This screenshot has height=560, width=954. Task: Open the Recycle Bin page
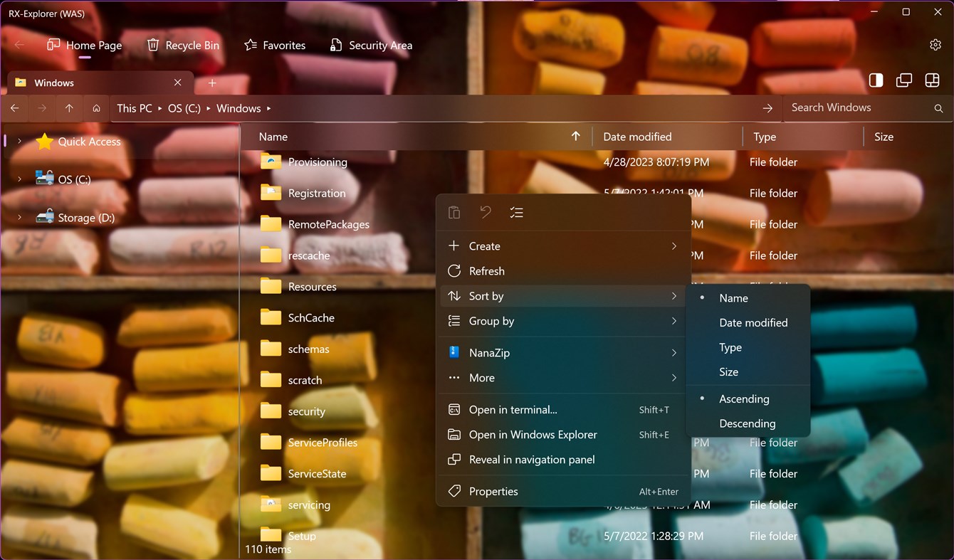[183, 45]
